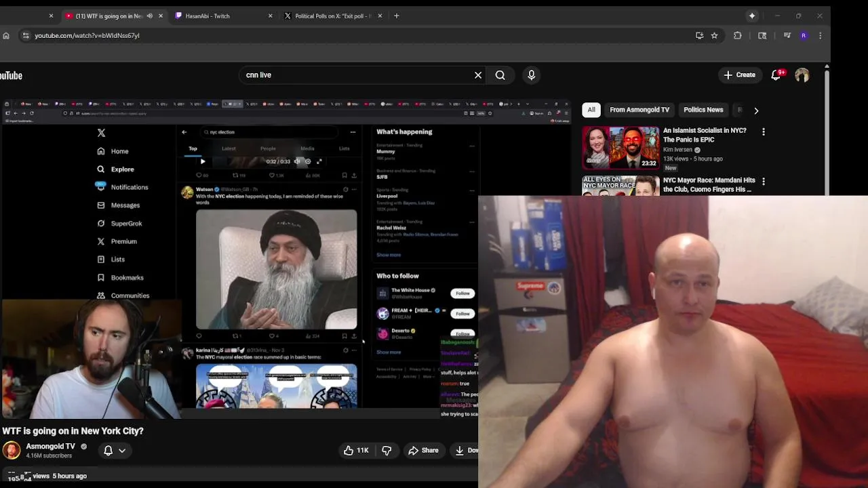The width and height of the screenshot is (868, 488).
Task: Click the 'WTF is going on in New York City?' title
Action: click(x=73, y=430)
